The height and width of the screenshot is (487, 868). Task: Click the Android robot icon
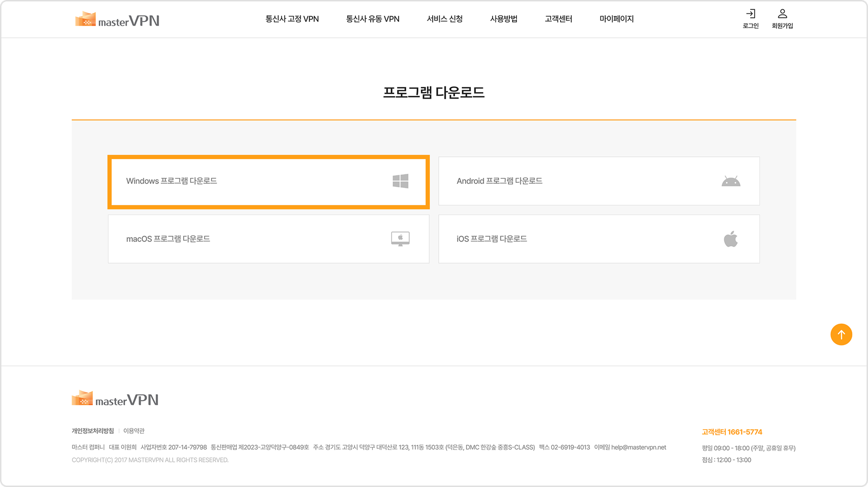click(730, 181)
